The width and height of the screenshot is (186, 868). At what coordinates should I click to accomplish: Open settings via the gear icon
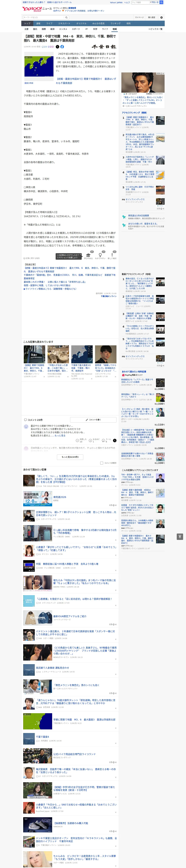coord(161,18)
